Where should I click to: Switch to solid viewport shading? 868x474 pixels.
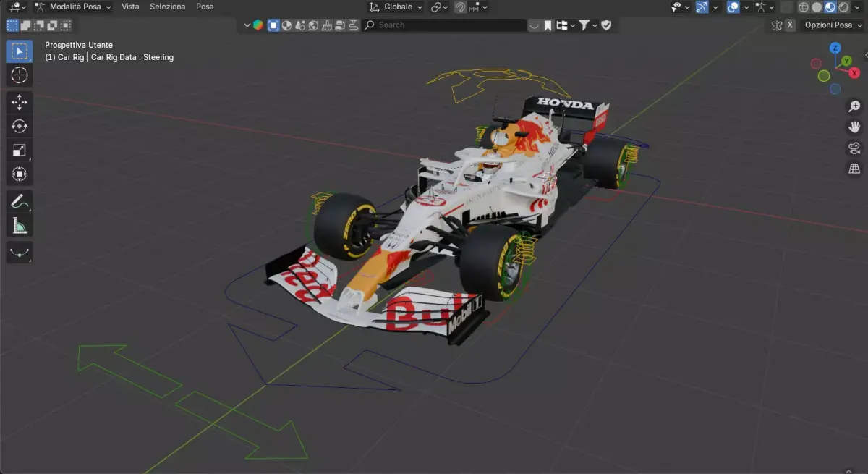tap(817, 7)
